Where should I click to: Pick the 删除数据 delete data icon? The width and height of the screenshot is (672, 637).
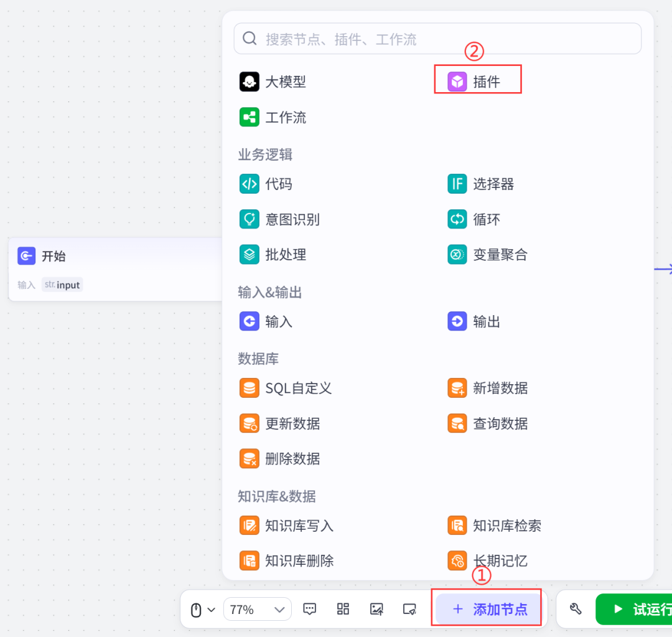coord(249,458)
